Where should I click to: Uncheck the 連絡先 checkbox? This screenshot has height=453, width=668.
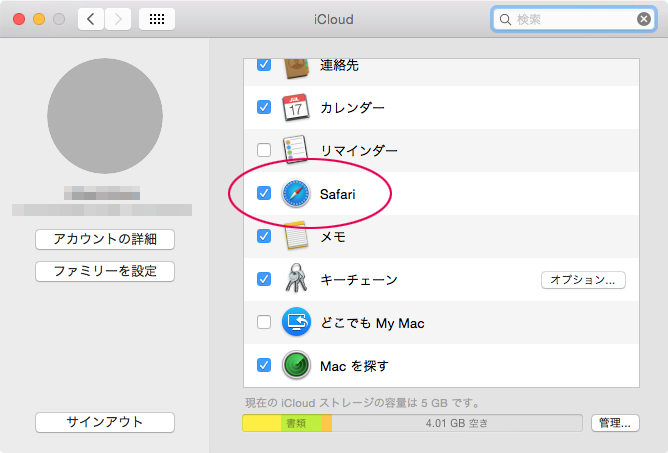(x=264, y=65)
